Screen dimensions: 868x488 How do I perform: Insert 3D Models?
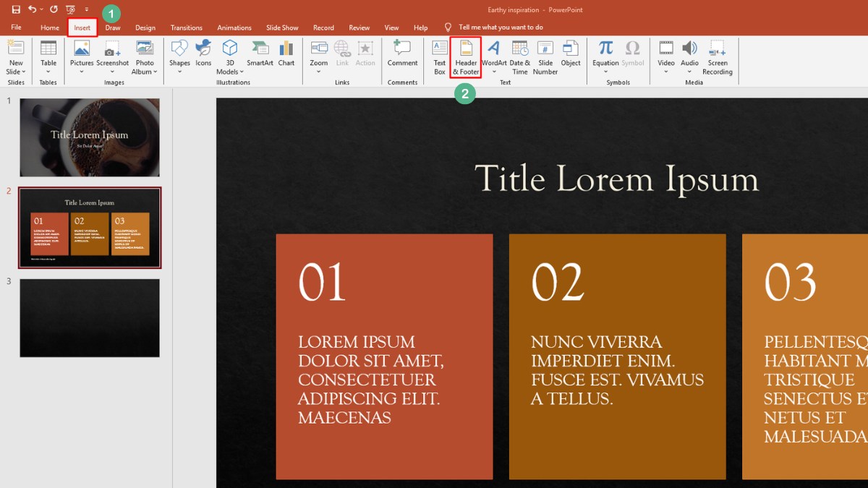[x=230, y=57]
